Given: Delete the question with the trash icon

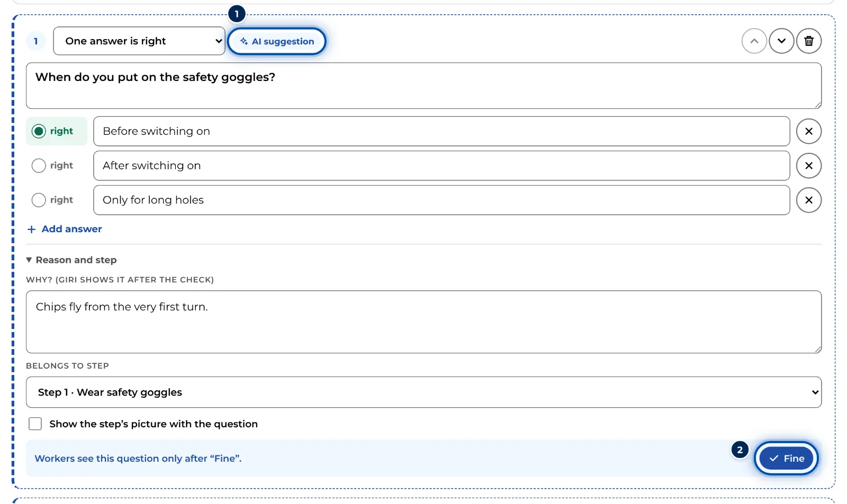Looking at the screenshot, I should (x=809, y=41).
